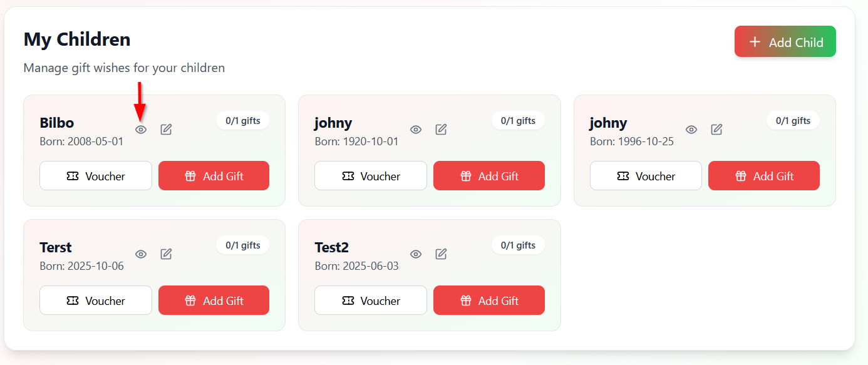The height and width of the screenshot is (365, 868).
Task: Click the eye icon on Test2's card
Action: pos(416,254)
